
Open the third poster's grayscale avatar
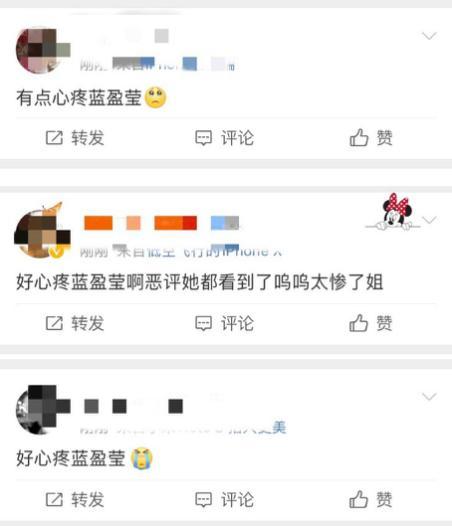42,409
